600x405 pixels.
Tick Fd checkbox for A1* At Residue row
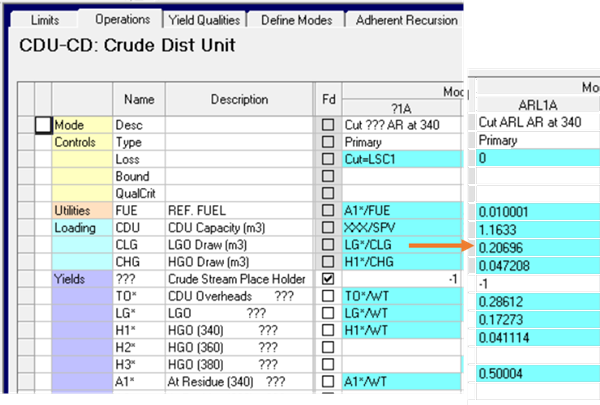(x=329, y=381)
